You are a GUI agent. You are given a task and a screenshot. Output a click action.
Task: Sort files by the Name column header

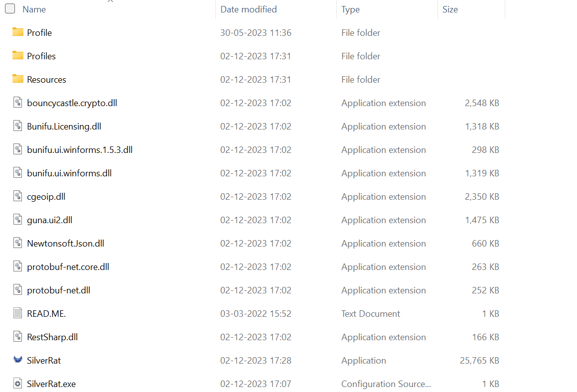click(34, 9)
